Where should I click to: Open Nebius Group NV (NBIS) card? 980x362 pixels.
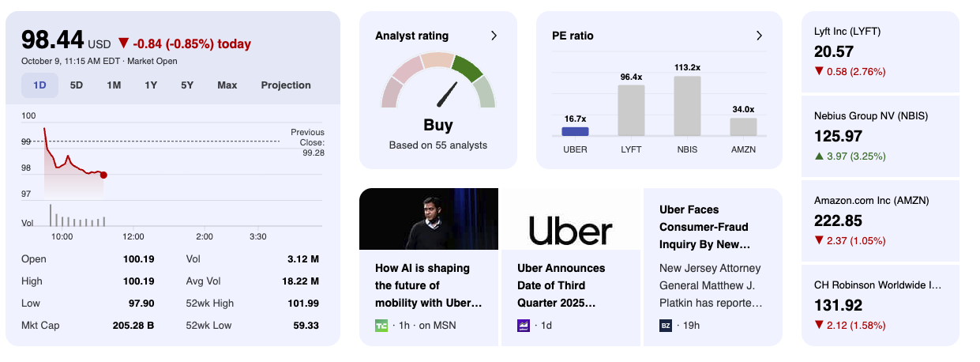click(x=880, y=137)
